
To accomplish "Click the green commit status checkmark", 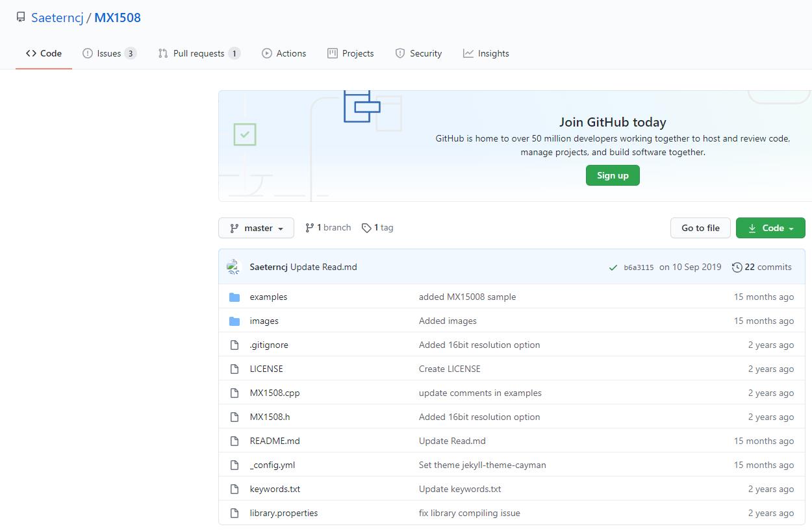I will click(613, 267).
